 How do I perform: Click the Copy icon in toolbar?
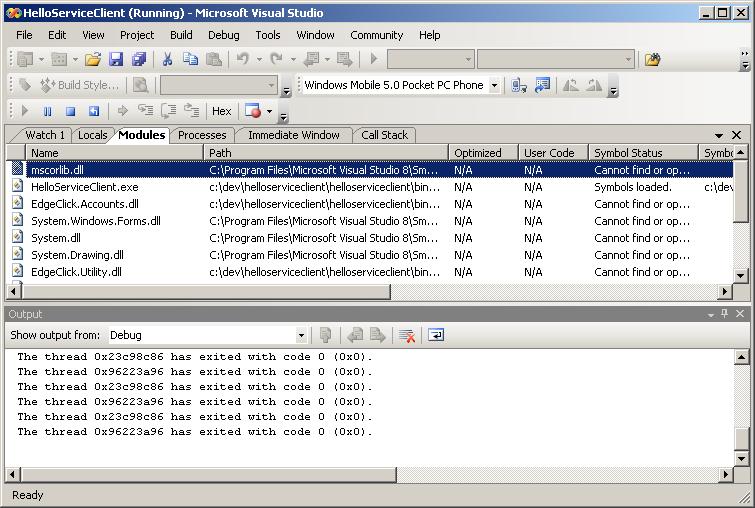[190, 59]
